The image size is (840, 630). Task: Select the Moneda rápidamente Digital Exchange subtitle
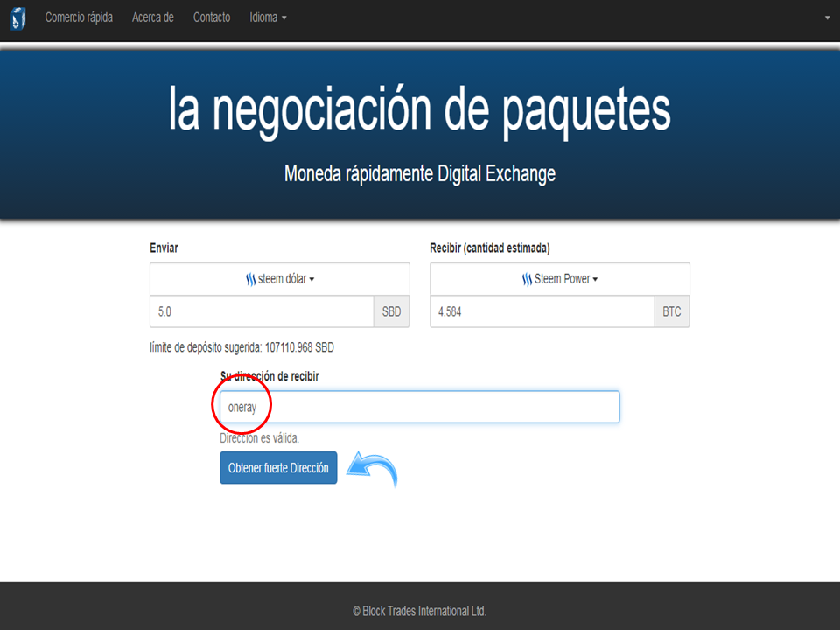tap(420, 173)
